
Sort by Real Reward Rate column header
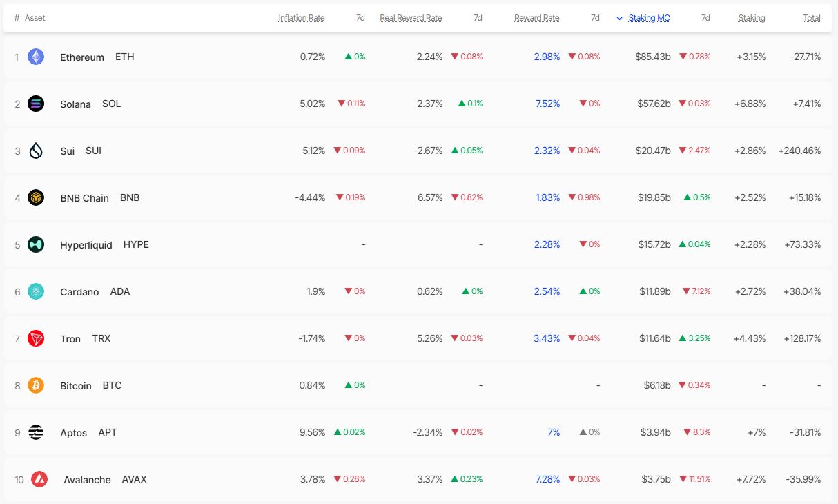pyautogui.click(x=411, y=18)
